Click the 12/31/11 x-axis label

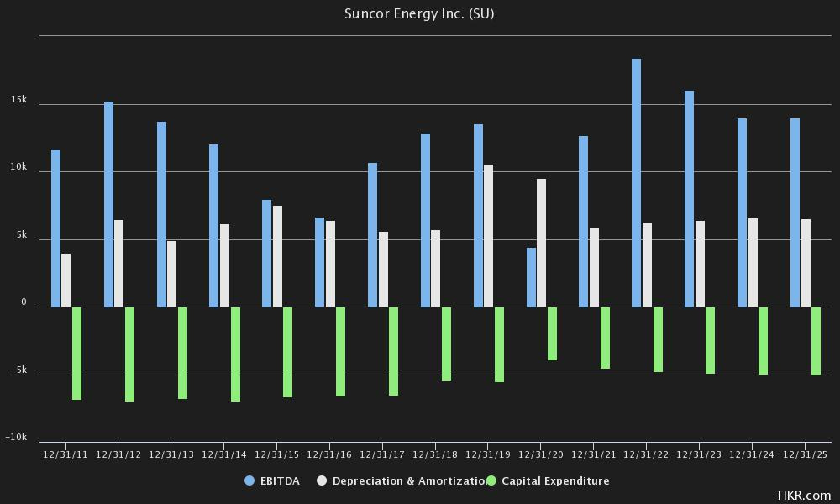click(x=66, y=454)
